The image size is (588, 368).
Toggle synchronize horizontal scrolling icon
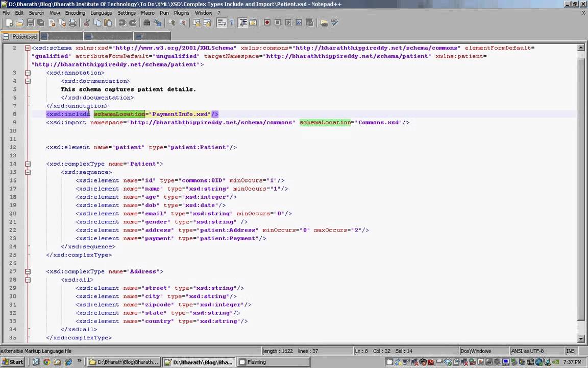pyautogui.click(x=207, y=23)
